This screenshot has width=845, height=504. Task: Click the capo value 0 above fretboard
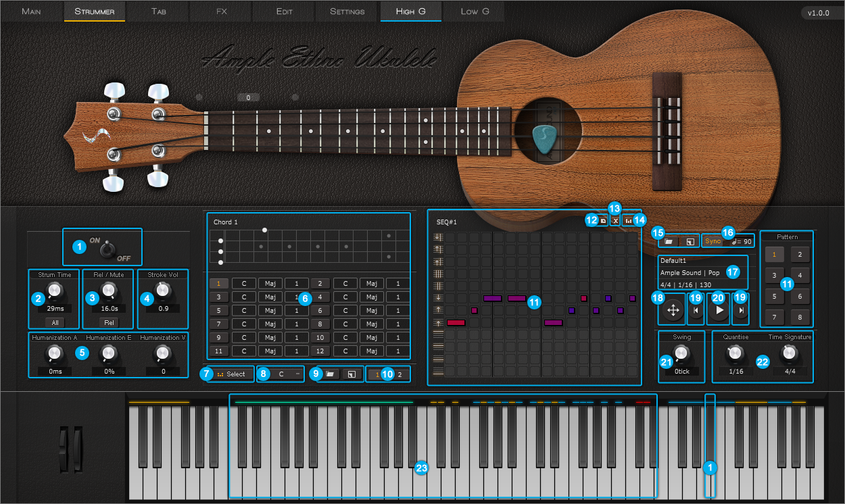[248, 98]
